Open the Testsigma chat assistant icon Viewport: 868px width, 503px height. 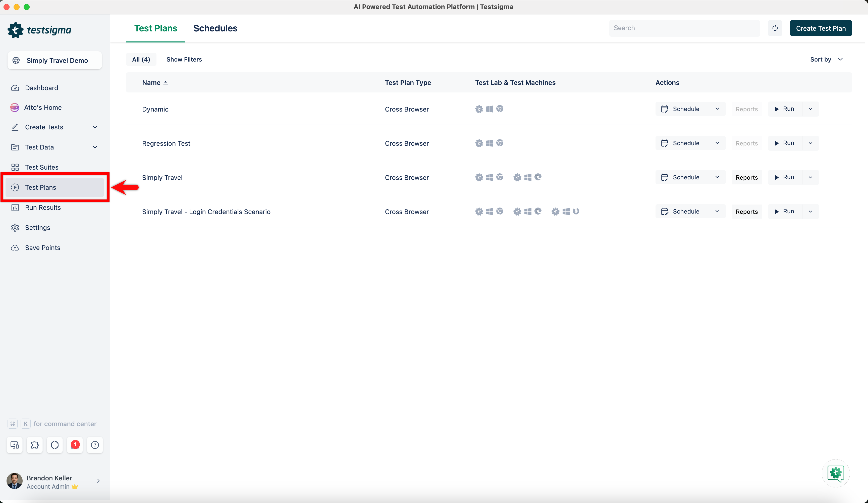click(835, 473)
